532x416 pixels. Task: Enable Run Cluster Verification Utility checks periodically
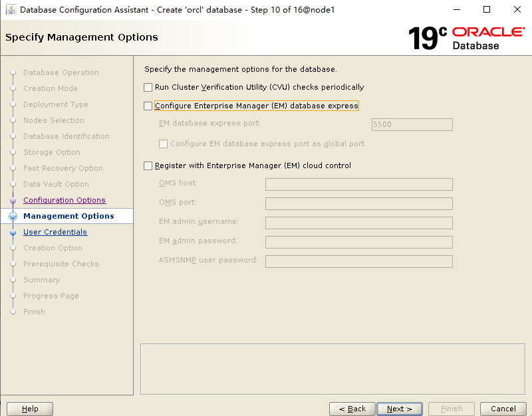pyautogui.click(x=148, y=88)
